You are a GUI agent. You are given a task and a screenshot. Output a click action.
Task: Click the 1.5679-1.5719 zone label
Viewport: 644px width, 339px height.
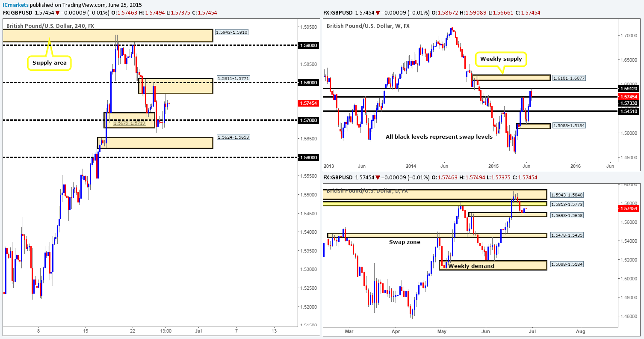pyautogui.click(x=129, y=123)
